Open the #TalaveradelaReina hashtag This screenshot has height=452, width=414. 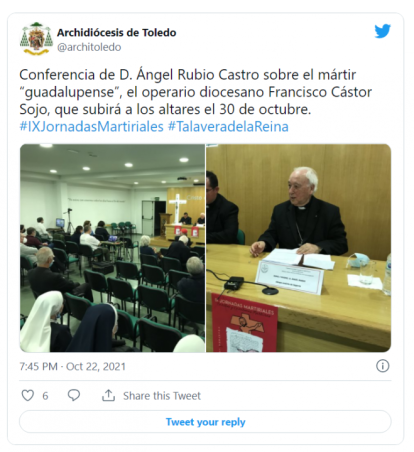pyautogui.click(x=228, y=127)
